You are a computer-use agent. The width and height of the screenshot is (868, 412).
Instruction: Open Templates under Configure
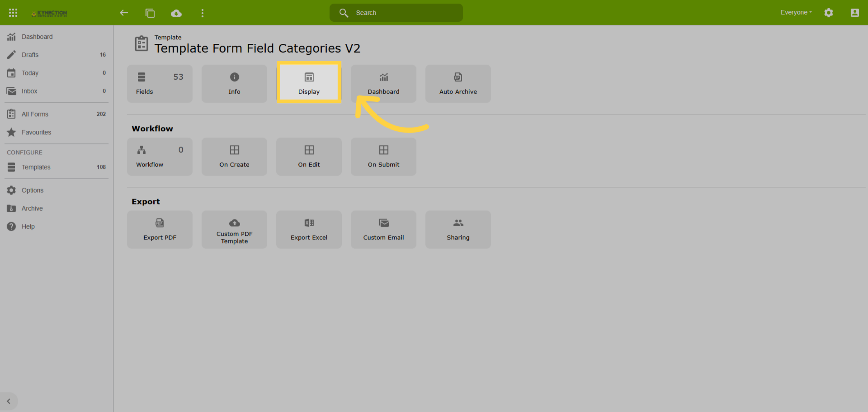tap(56, 167)
